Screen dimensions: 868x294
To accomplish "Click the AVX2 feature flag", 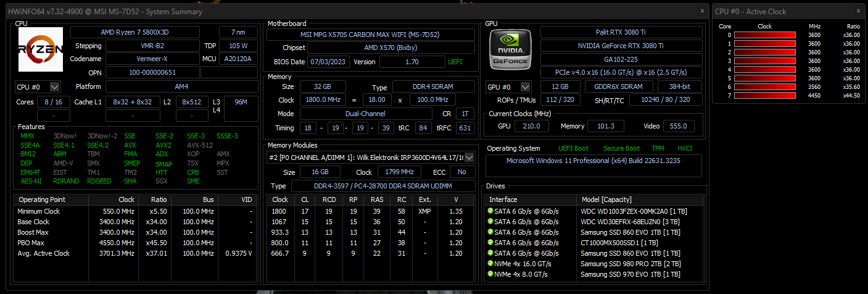I will pyautogui.click(x=164, y=145).
